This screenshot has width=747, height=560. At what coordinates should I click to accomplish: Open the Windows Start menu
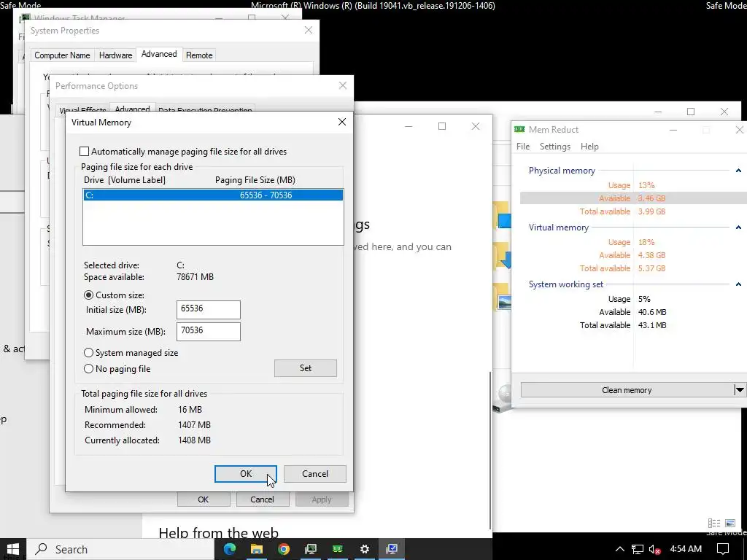pyautogui.click(x=12, y=549)
